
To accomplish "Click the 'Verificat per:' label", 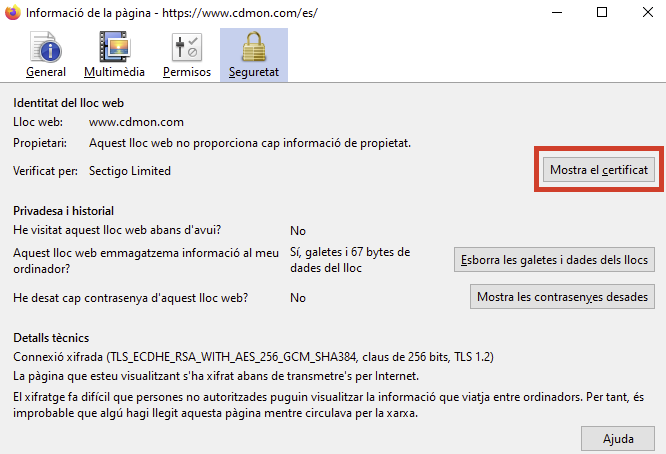I will click(x=45, y=171).
